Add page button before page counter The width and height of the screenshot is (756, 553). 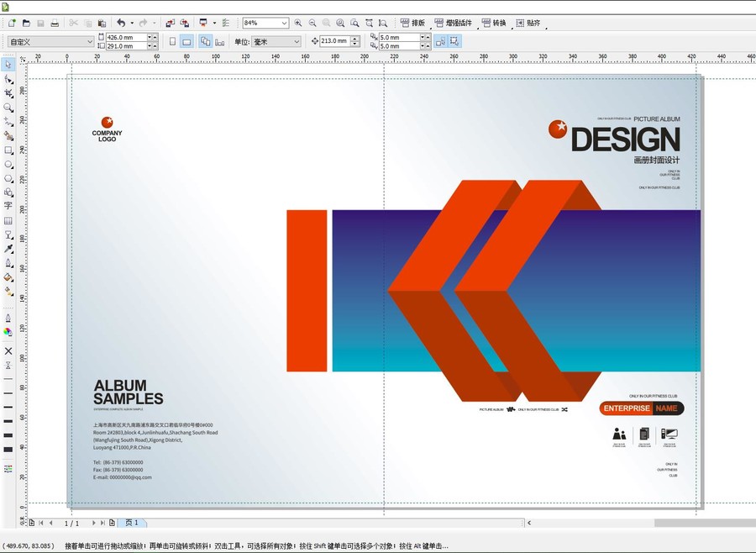coord(32,523)
